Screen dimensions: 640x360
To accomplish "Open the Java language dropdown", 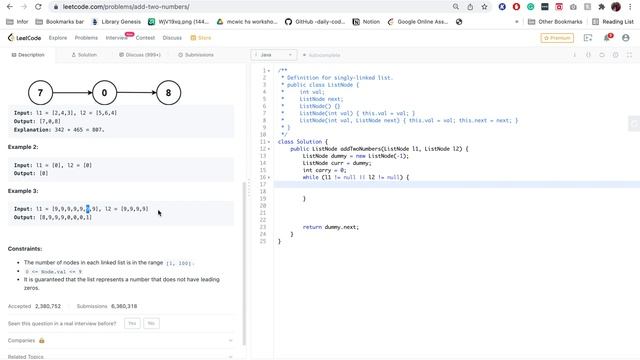I will coord(273,55).
